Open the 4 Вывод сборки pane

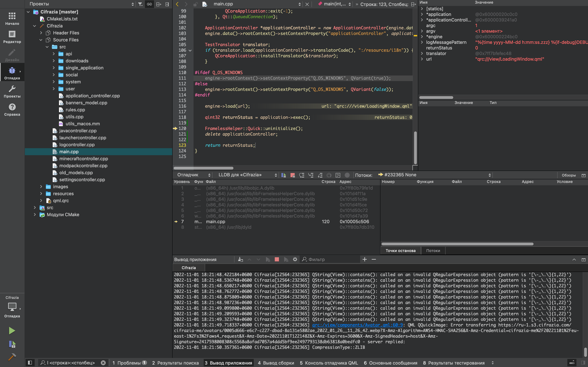[x=276, y=363]
